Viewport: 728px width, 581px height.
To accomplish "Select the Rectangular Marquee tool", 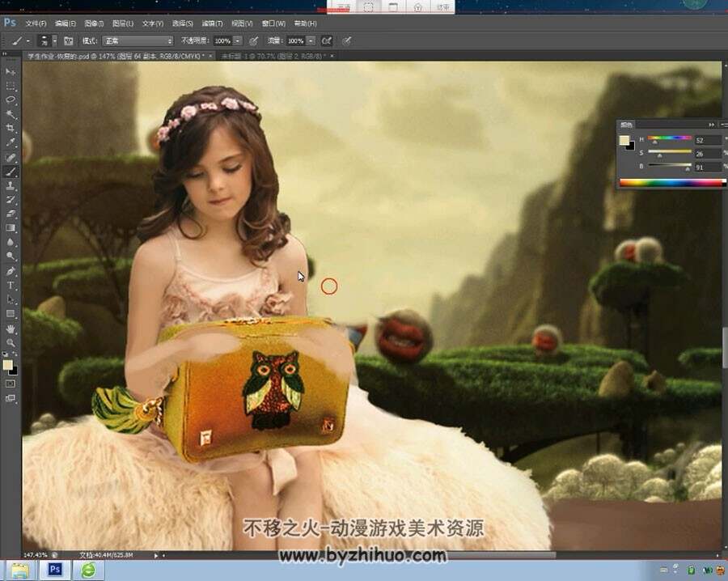I will 11,87.
